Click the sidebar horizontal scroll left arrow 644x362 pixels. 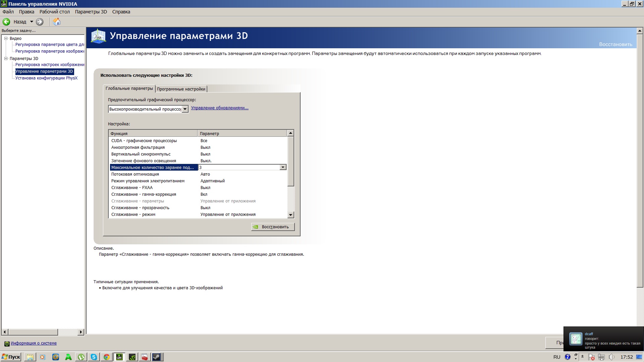(5, 332)
